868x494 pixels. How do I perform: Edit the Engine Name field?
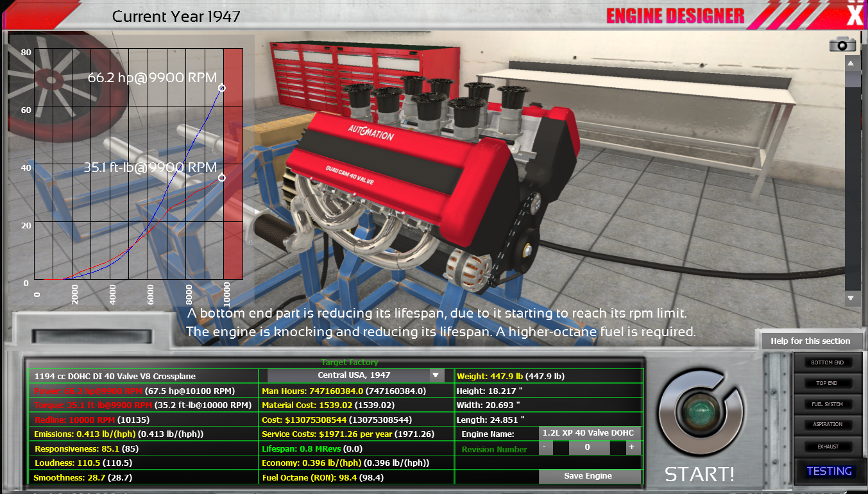588,433
